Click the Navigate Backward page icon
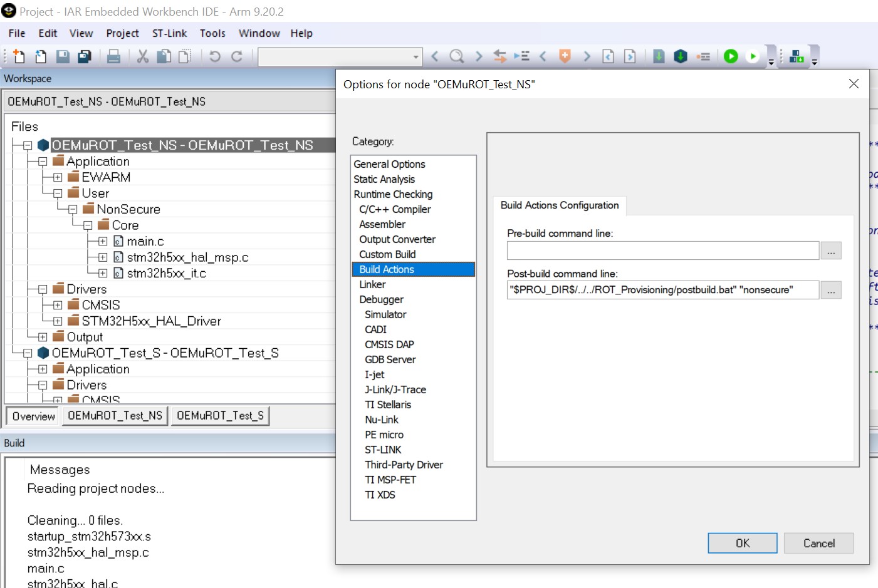This screenshot has height=588, width=878. [608, 56]
